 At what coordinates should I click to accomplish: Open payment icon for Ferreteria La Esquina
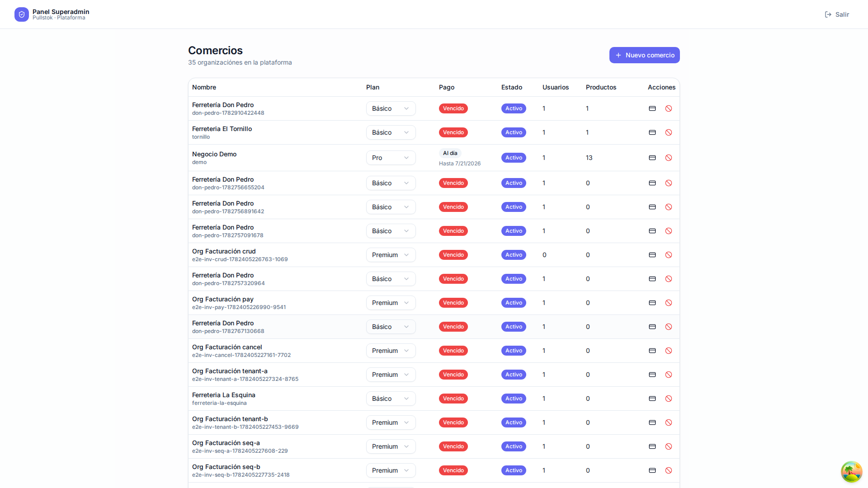652,399
